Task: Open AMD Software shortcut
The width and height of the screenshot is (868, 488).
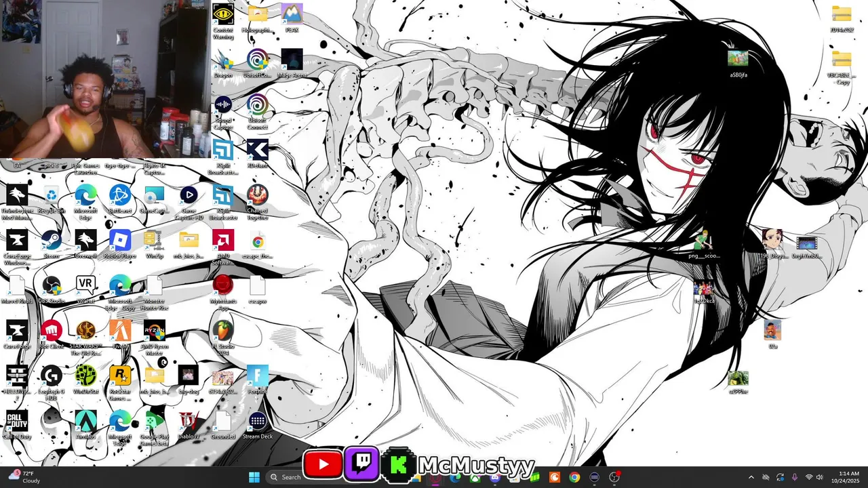Action: tap(223, 247)
